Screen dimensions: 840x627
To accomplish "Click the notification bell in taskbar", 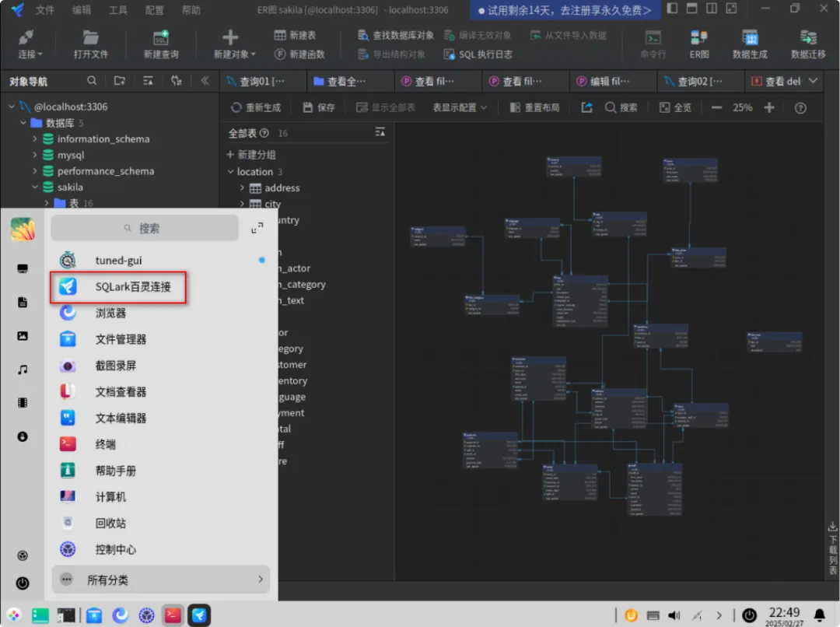I will coord(820,615).
